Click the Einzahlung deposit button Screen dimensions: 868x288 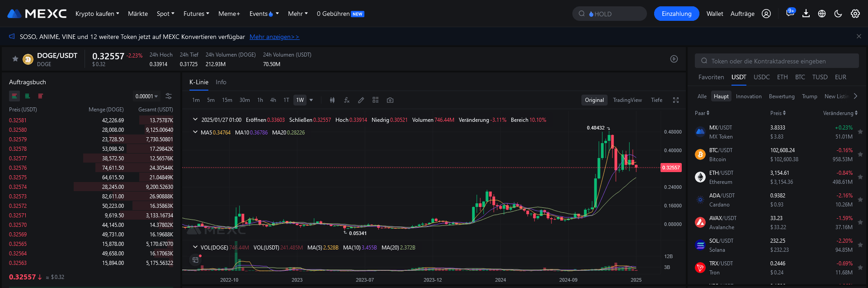click(676, 14)
